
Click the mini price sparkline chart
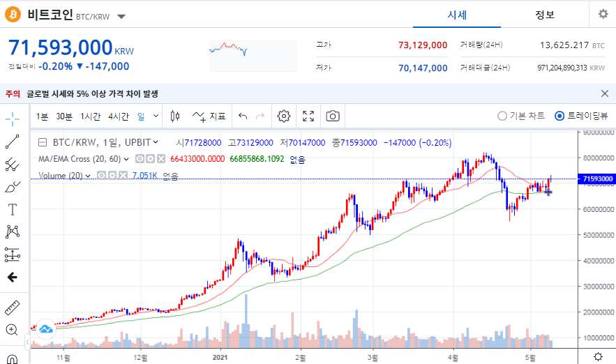(x=253, y=56)
